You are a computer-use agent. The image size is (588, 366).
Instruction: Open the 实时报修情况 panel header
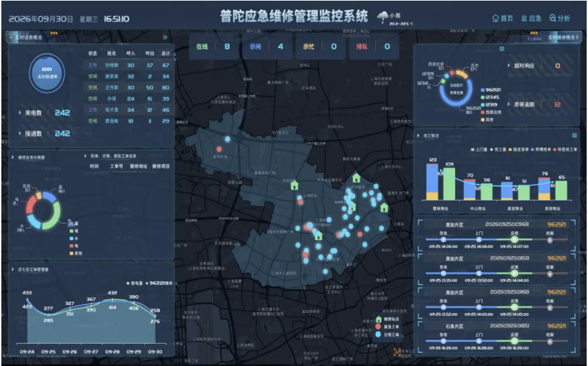(x=561, y=37)
